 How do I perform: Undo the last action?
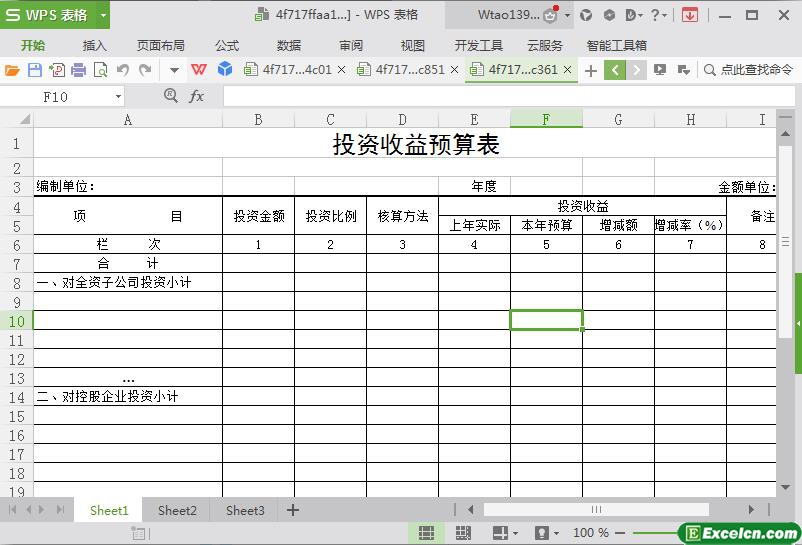coord(123,70)
